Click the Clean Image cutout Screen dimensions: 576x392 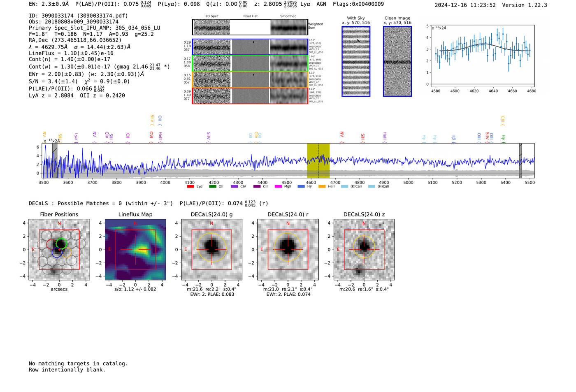click(397, 61)
